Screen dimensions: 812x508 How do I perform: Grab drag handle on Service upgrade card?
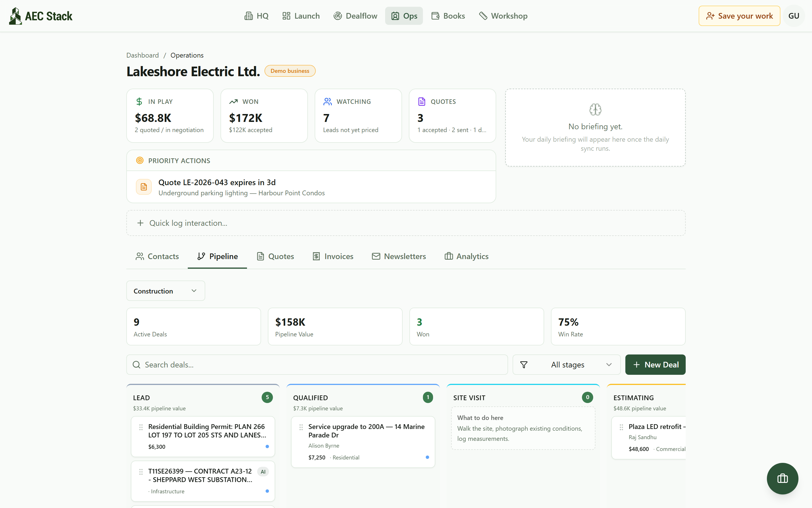[301, 427]
